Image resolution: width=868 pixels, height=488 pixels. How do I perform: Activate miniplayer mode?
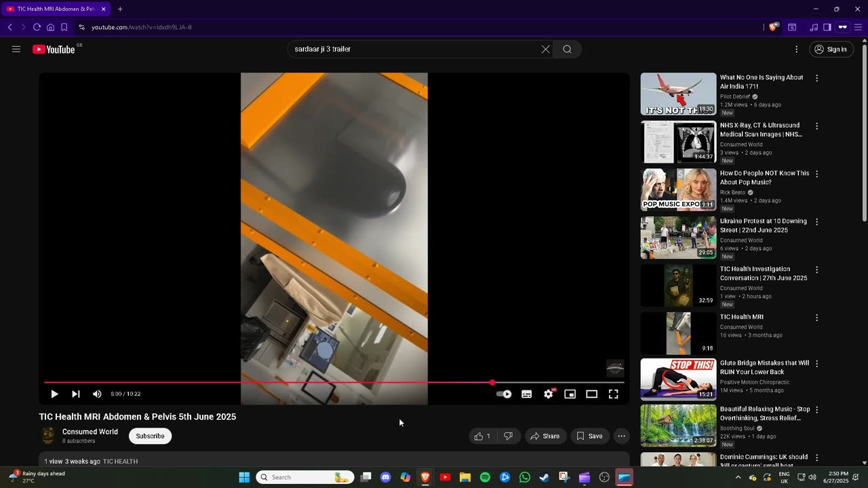(x=570, y=394)
